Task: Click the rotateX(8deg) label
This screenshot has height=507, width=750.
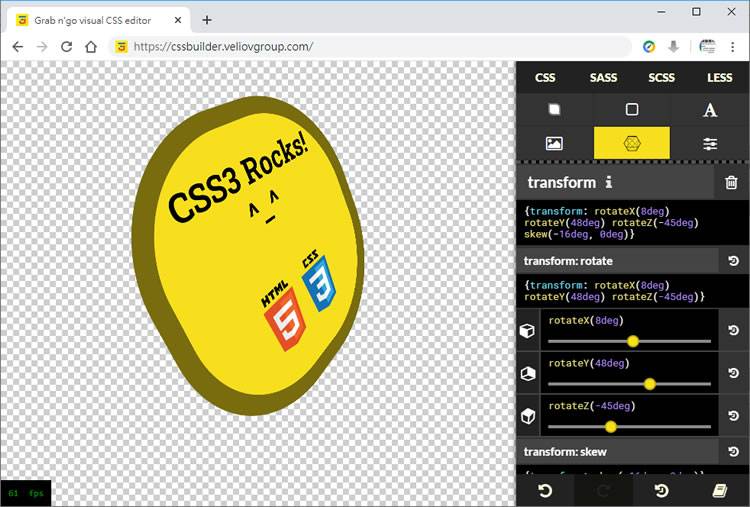Action: (x=586, y=320)
